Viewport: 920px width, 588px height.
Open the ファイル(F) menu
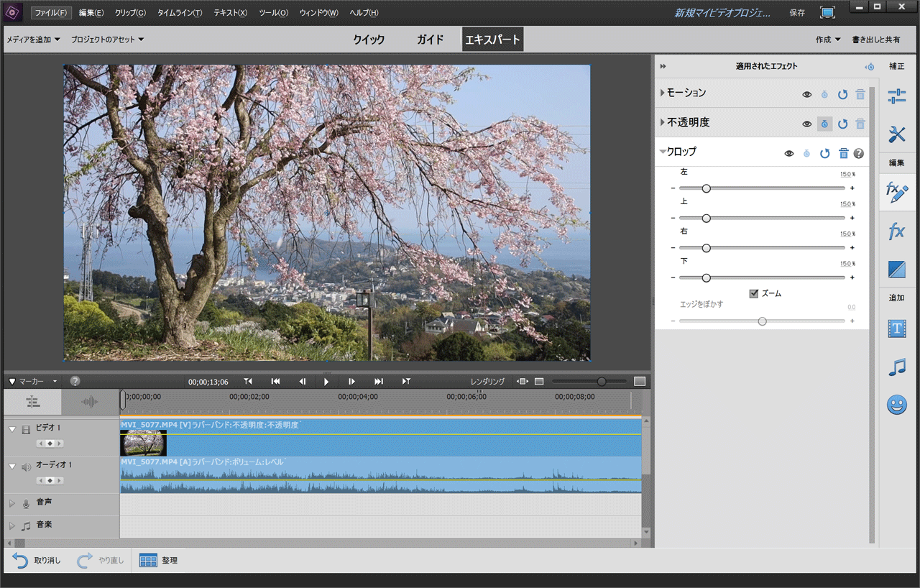coord(51,13)
